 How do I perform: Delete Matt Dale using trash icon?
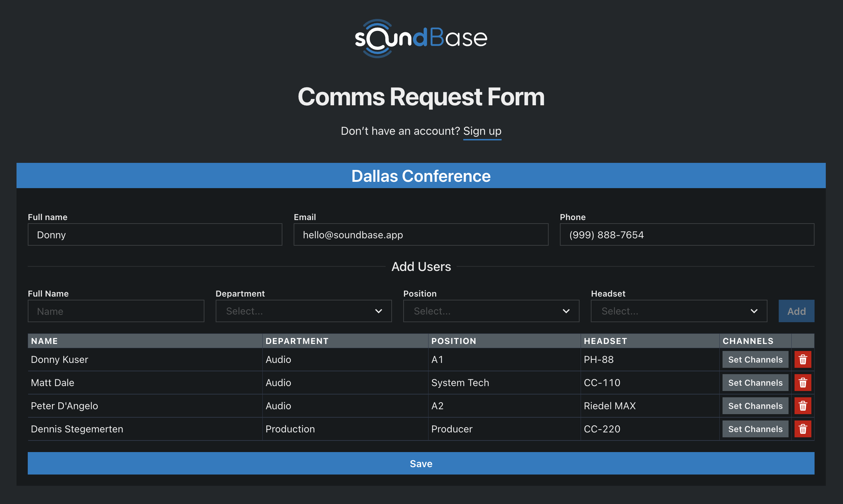coord(803,383)
